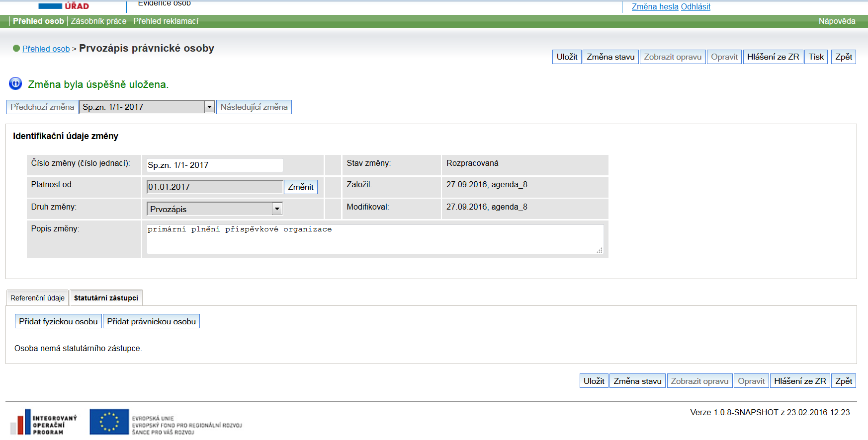Open Nápověda help in menu bar
Screen dimensions: 868x440
click(837, 21)
